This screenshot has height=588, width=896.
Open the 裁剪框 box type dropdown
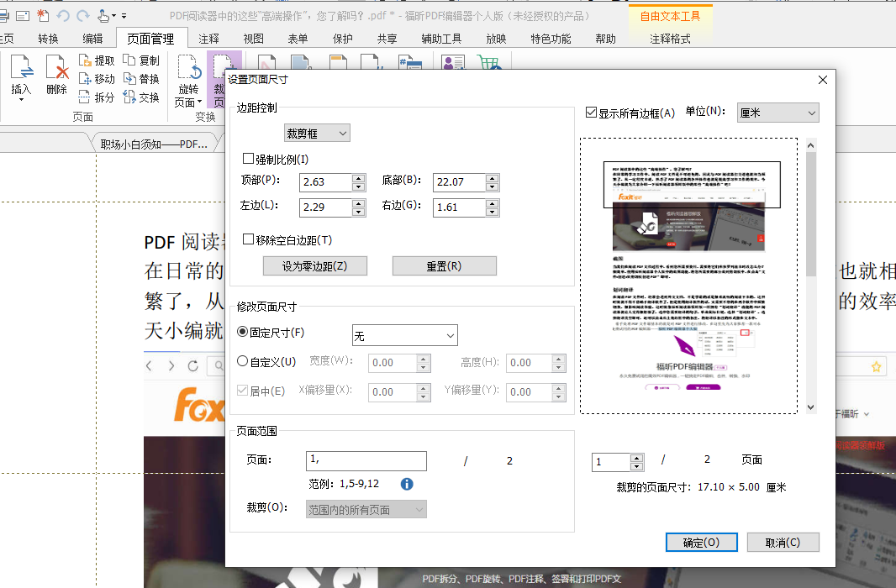pos(317,133)
